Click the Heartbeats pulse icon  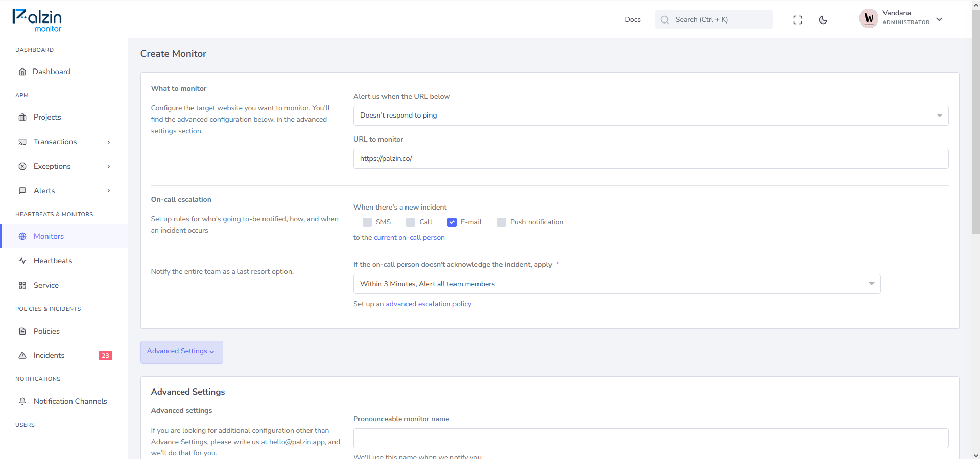(22, 261)
